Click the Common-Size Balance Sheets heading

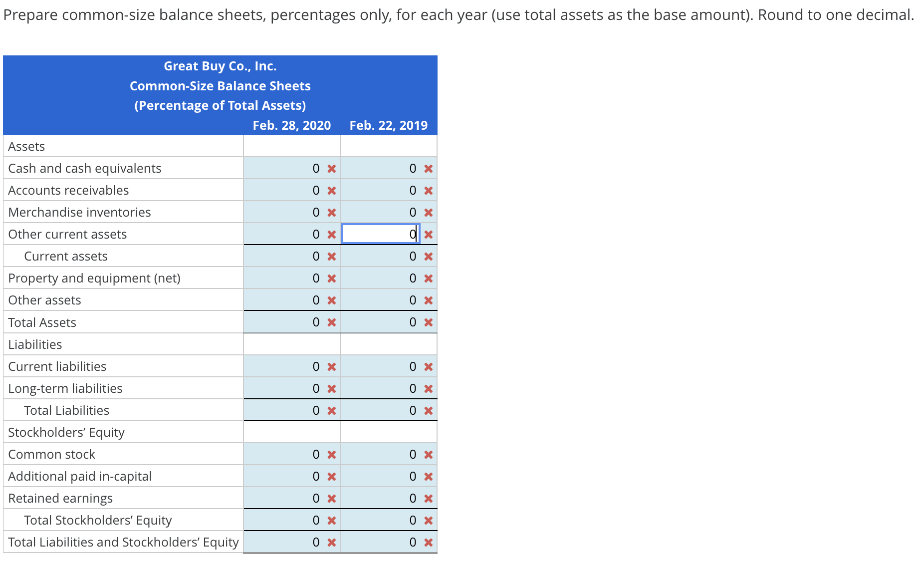pos(220,86)
